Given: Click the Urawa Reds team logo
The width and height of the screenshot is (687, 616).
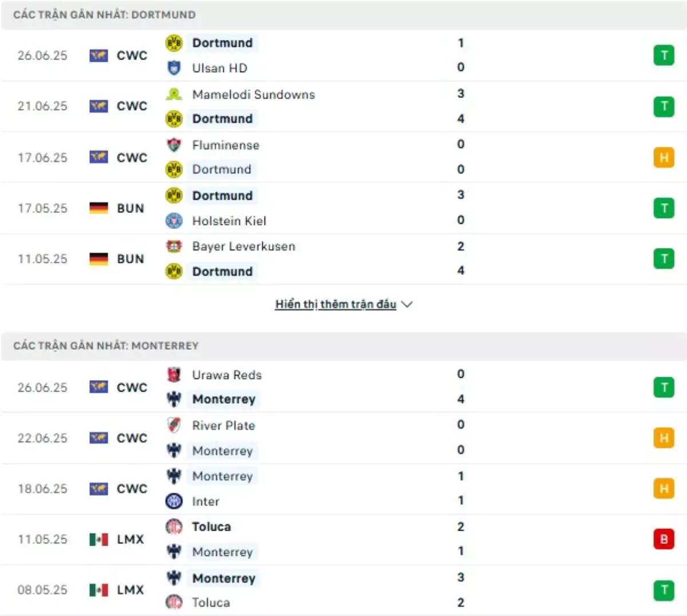Looking at the screenshot, I should [173, 375].
